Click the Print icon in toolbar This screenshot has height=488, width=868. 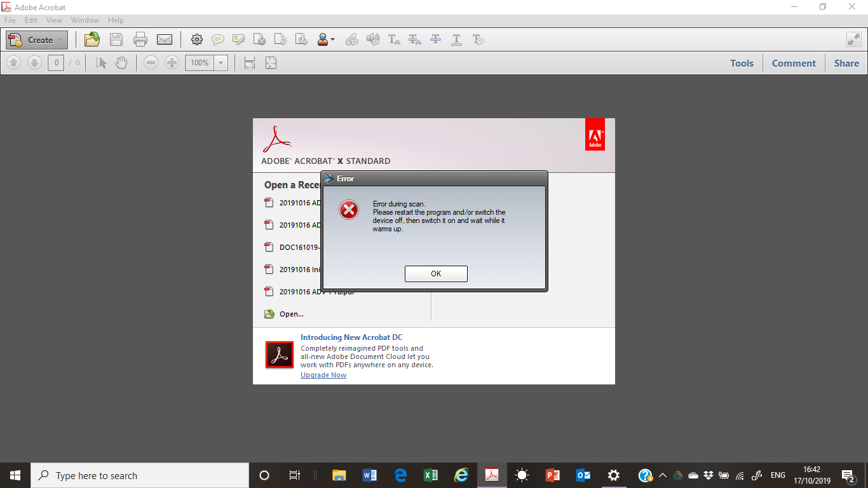(140, 39)
